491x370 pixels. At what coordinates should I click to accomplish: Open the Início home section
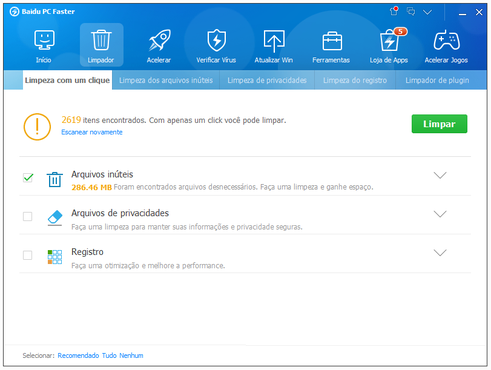click(x=44, y=46)
